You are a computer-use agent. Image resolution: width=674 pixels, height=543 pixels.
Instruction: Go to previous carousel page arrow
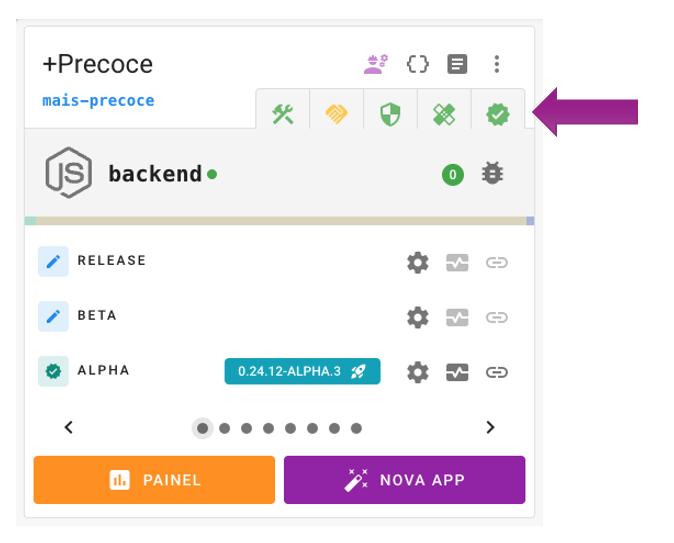click(x=69, y=427)
